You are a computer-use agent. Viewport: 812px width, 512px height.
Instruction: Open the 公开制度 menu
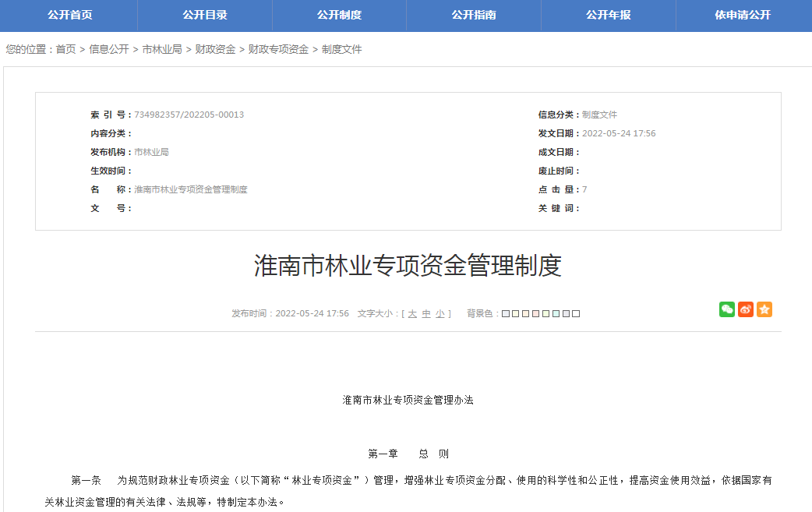click(x=338, y=15)
